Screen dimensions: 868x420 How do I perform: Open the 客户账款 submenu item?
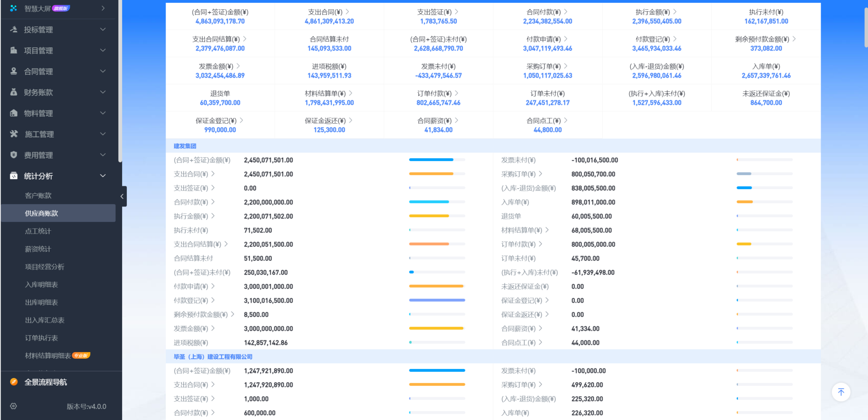click(38, 196)
